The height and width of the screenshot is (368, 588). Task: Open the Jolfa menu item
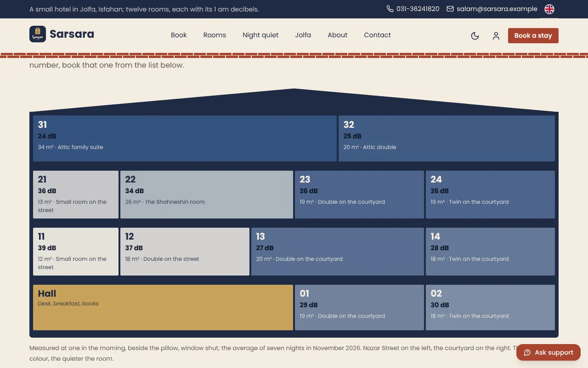point(303,35)
